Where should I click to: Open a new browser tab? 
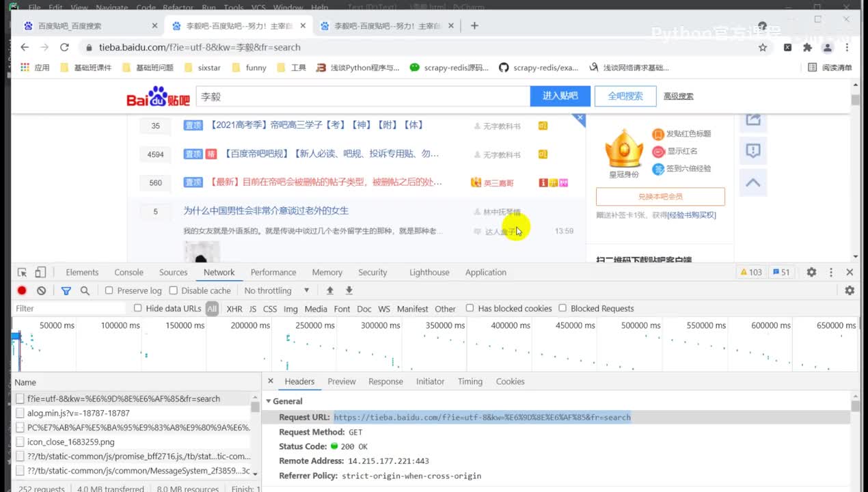tap(474, 26)
